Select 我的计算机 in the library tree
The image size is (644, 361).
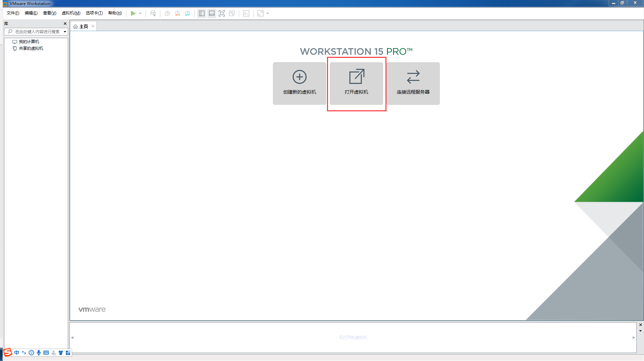tap(29, 42)
